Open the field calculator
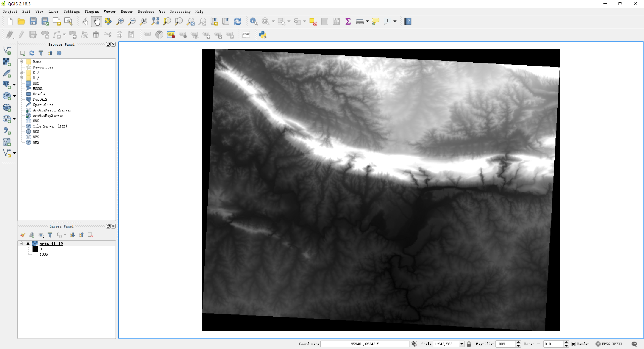 [x=336, y=21]
